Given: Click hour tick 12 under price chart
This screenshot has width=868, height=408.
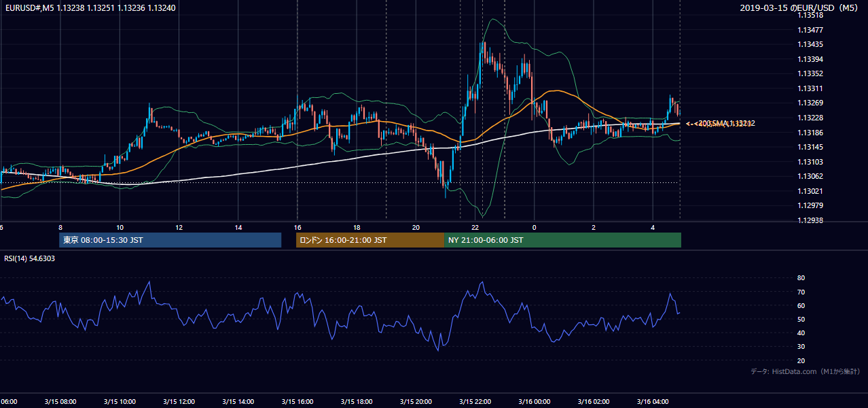Looking at the screenshot, I should [x=179, y=227].
